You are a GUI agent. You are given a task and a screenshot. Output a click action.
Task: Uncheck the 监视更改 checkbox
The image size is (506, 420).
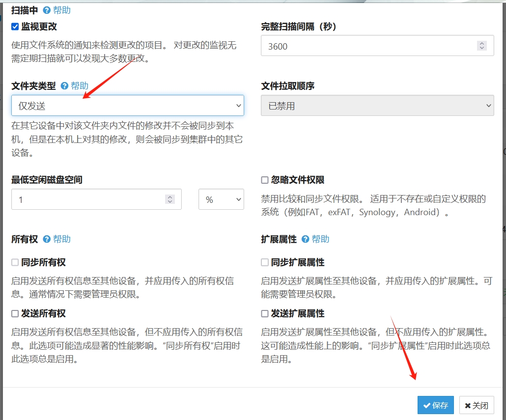[x=15, y=27]
